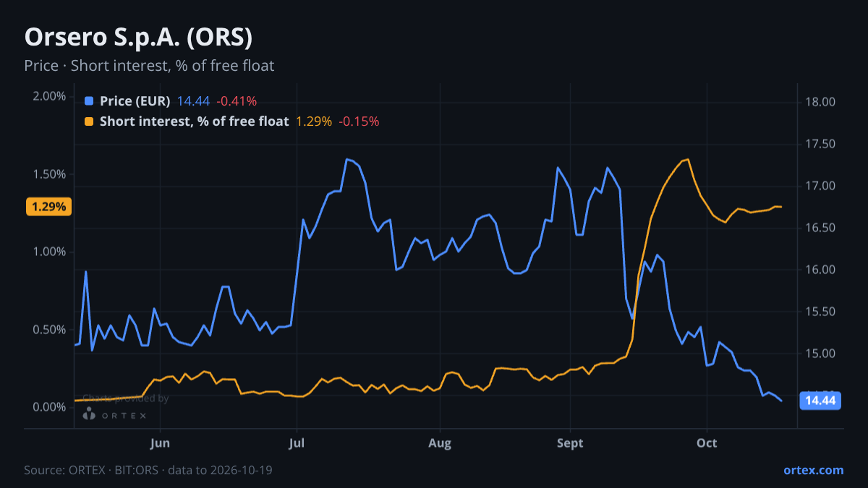The image size is (868, 488).
Task: Click the 1.00% left axis label
Action: (x=50, y=252)
